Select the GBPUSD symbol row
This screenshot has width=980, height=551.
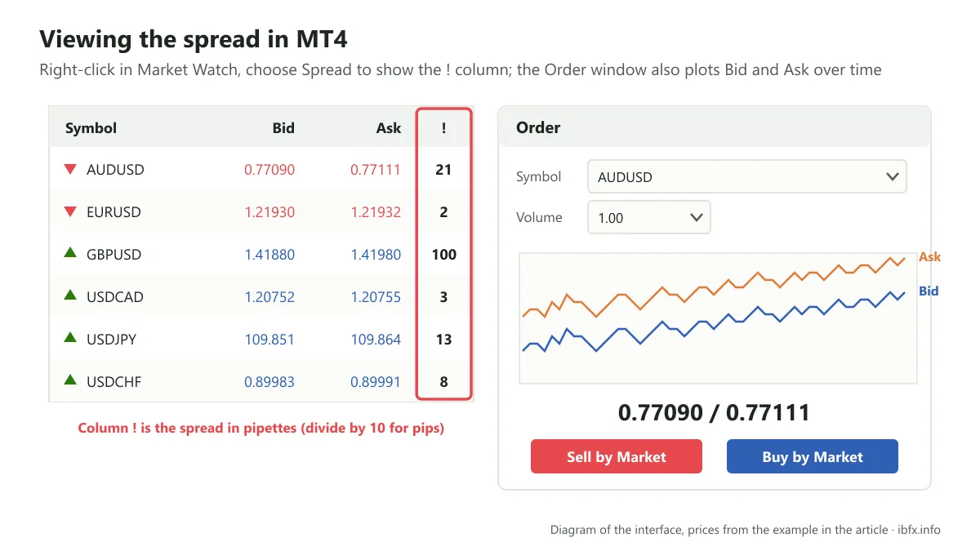coord(261,255)
